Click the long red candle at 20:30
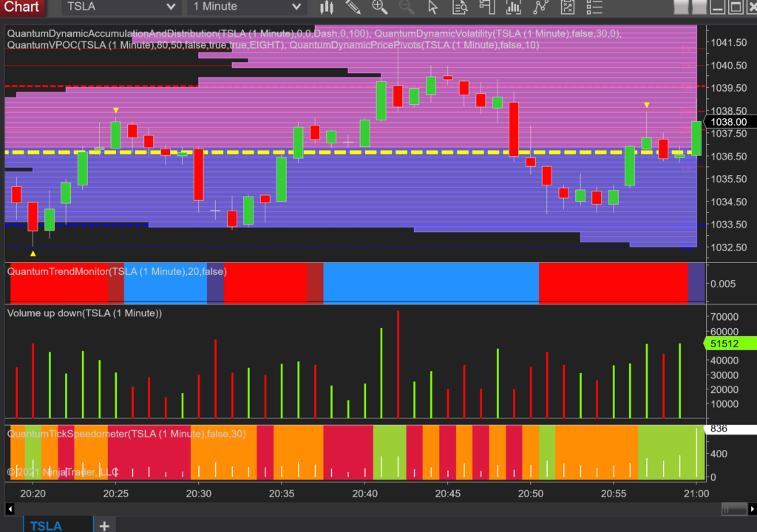Image resolution: width=757 pixels, height=532 pixels. click(x=198, y=175)
